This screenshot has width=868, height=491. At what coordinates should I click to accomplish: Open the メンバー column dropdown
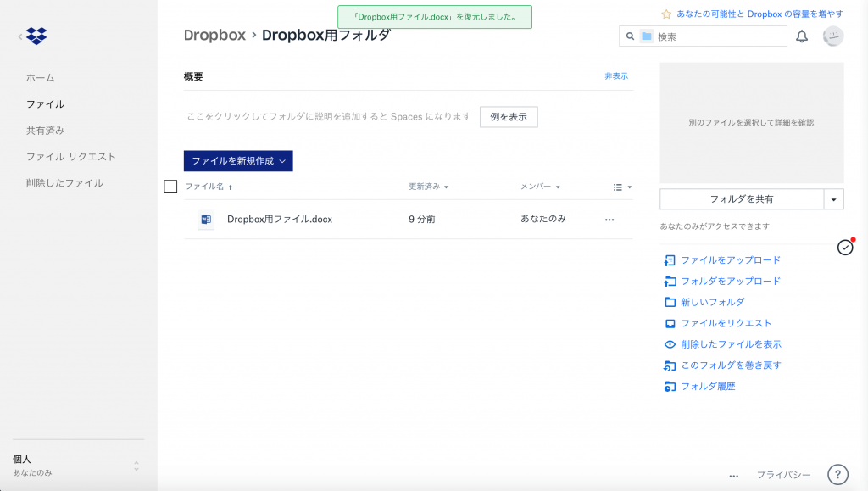pos(540,187)
